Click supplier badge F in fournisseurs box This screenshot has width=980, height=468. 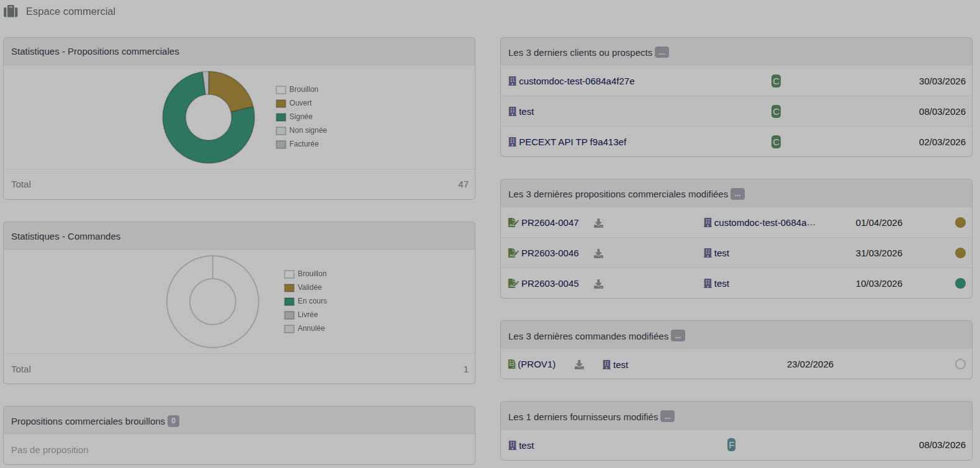[731, 445]
